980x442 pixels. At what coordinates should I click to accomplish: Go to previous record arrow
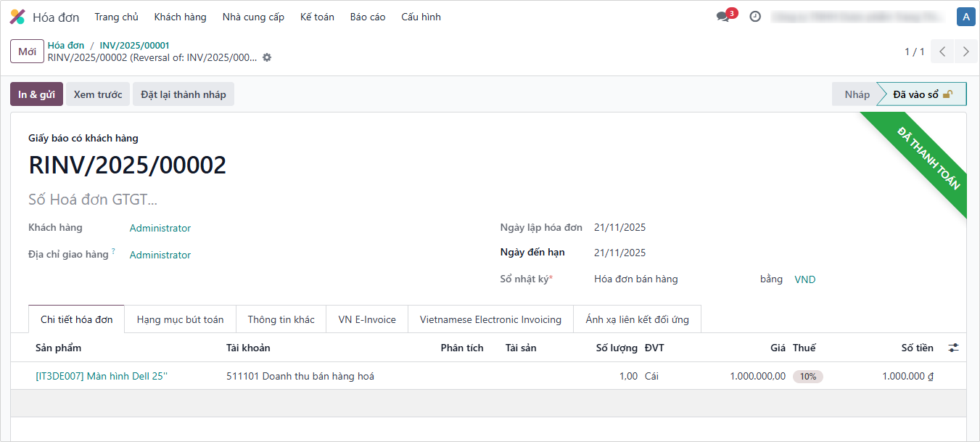coord(942,52)
